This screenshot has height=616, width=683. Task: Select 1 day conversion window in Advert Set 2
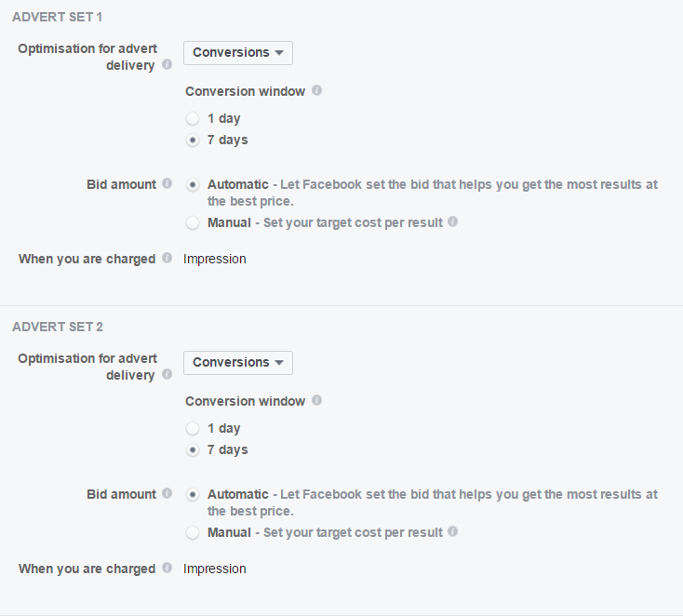pos(193,429)
